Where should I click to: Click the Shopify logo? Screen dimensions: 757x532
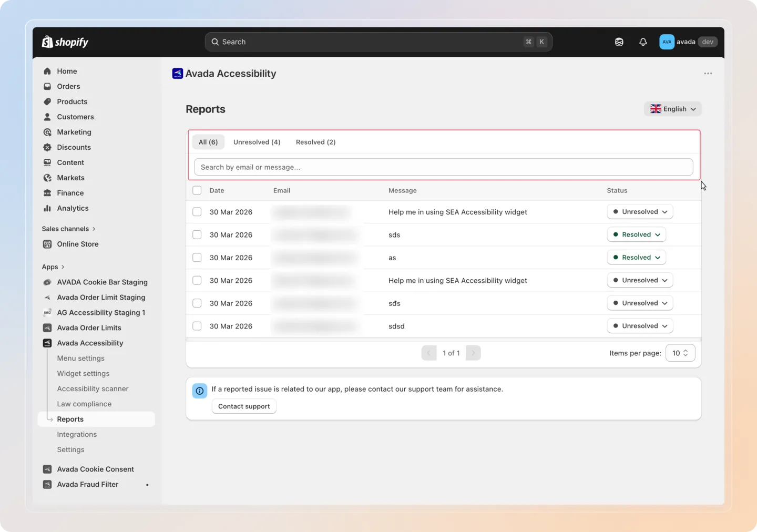[x=65, y=42]
